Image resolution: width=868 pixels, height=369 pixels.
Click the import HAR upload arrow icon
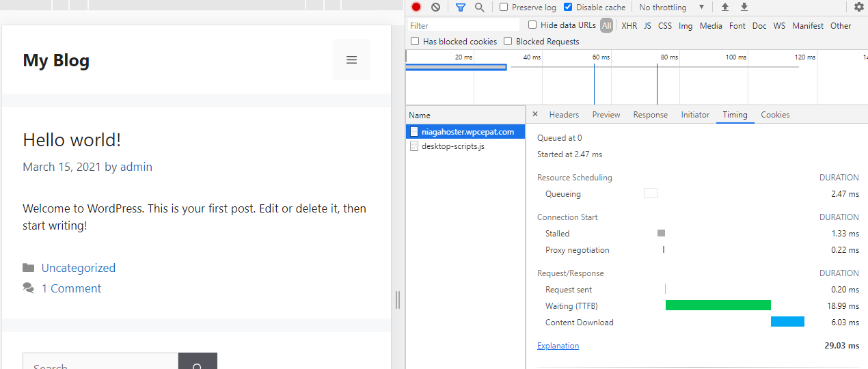coord(725,8)
